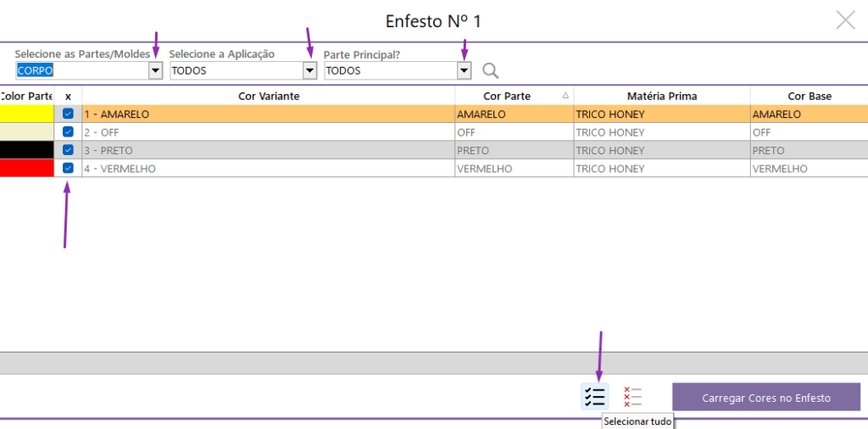Uncheck the 1 - AMARELO row checkbox
The image size is (868, 429).
point(68,114)
